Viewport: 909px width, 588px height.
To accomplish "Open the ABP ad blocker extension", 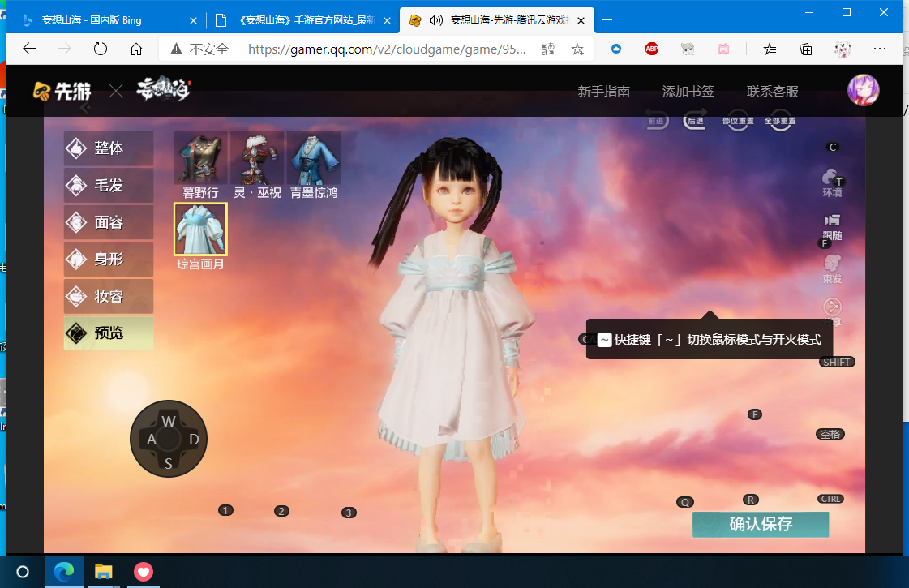I will point(652,49).
